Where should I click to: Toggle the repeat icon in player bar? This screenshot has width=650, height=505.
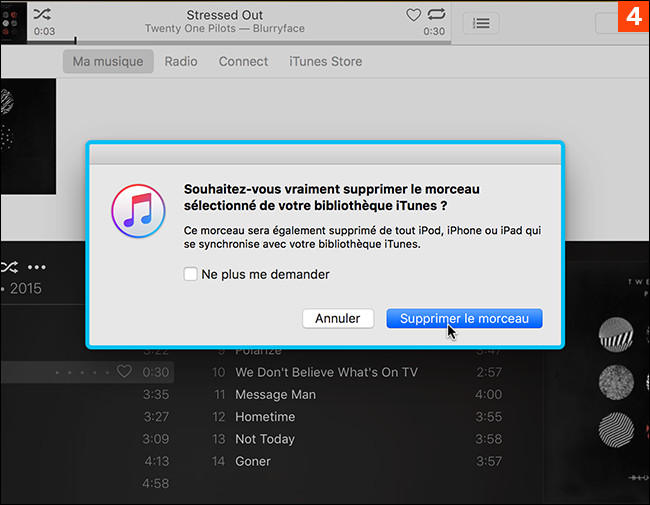point(436,15)
